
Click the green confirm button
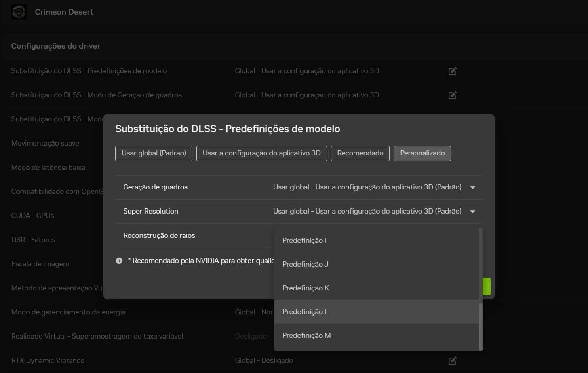point(486,286)
